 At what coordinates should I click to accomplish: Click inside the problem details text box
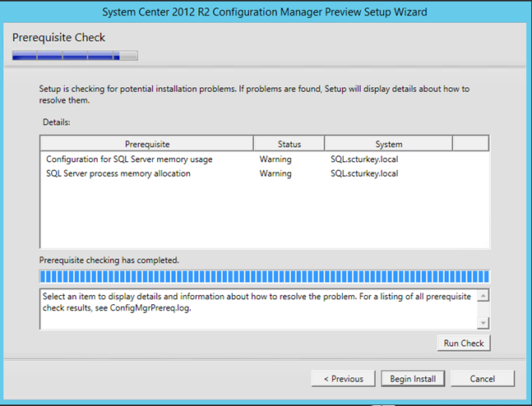(x=258, y=309)
